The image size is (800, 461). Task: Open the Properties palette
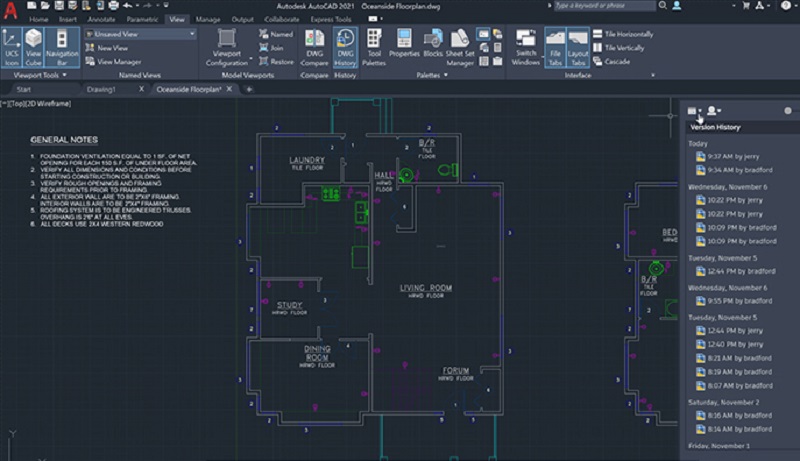[404, 43]
